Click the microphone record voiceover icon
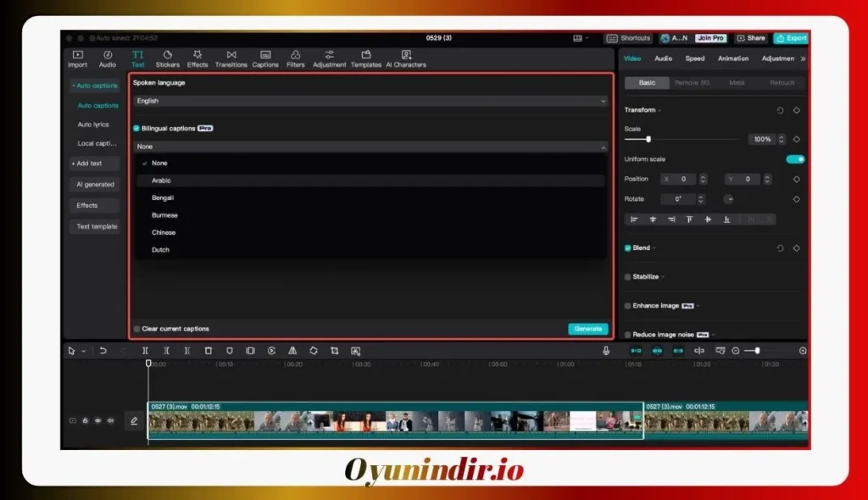The width and height of the screenshot is (868, 500). coord(606,351)
